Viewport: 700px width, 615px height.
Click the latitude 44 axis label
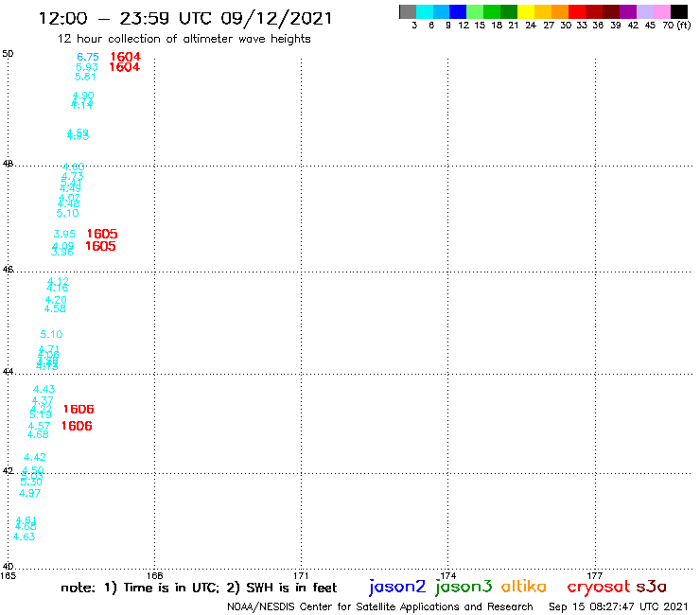point(8,372)
